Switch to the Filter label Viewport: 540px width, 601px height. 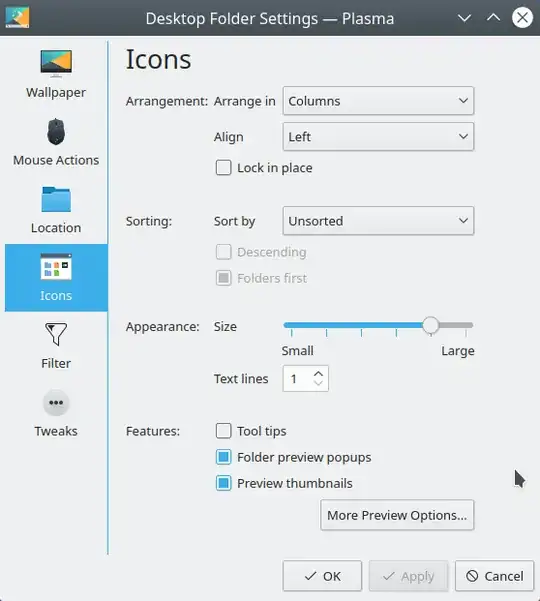point(56,363)
